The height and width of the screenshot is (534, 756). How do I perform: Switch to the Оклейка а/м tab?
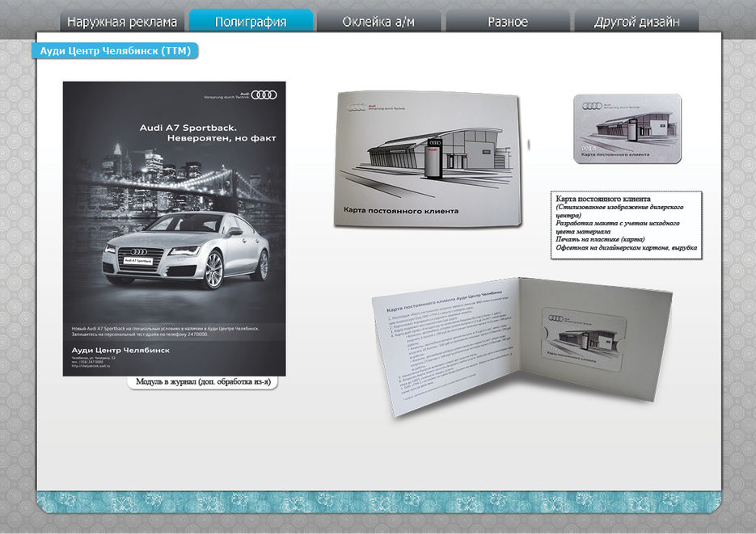pyautogui.click(x=378, y=22)
